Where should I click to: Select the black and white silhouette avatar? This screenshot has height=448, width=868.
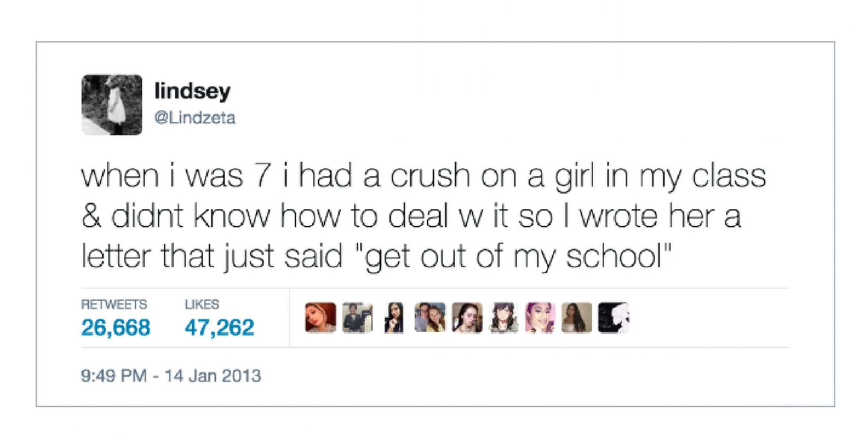[x=614, y=317]
